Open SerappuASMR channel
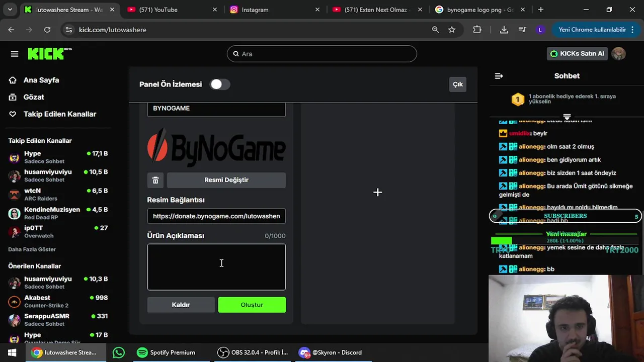 click(59, 320)
